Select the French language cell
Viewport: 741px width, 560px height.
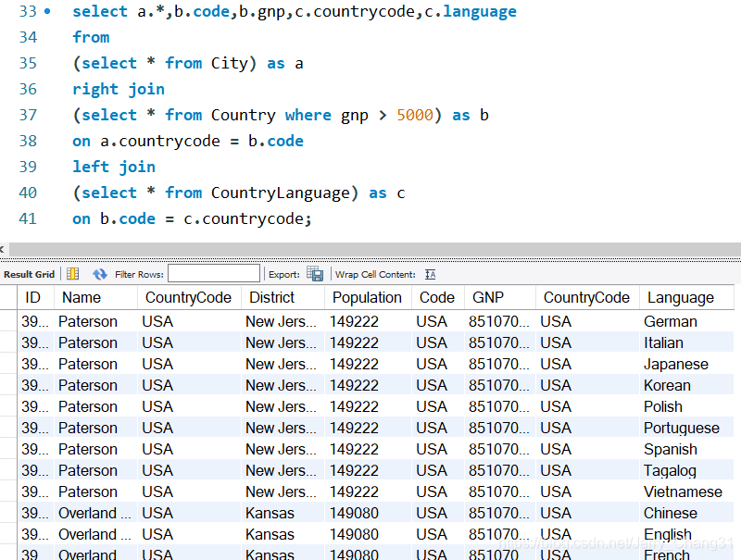[686, 553]
